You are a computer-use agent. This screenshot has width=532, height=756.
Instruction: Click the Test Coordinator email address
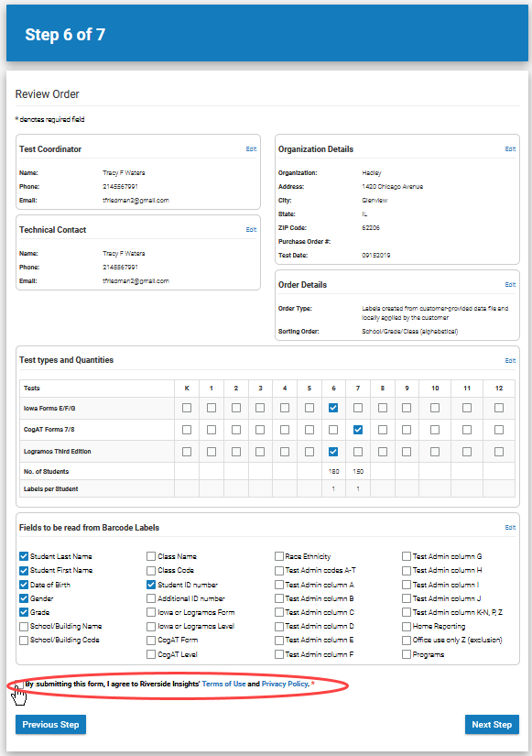136,200
